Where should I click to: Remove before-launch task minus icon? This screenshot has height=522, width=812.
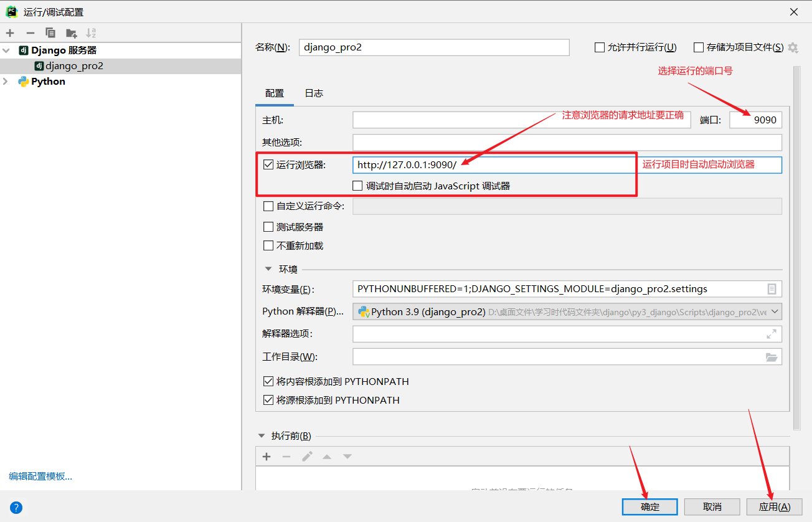coord(286,457)
